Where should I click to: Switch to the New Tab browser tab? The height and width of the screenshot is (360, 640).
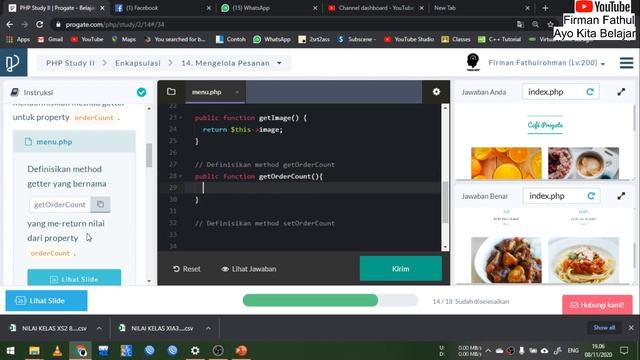482,8
